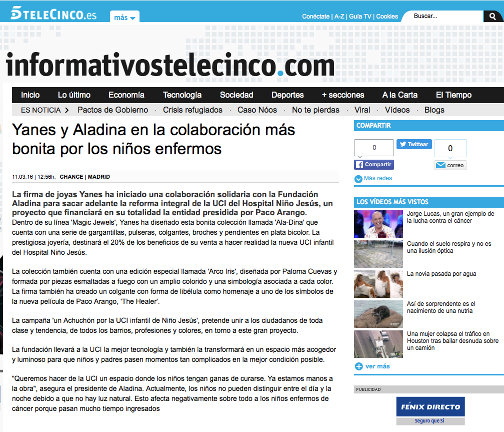
Task: Click the search magnifier icon
Action: (x=492, y=17)
